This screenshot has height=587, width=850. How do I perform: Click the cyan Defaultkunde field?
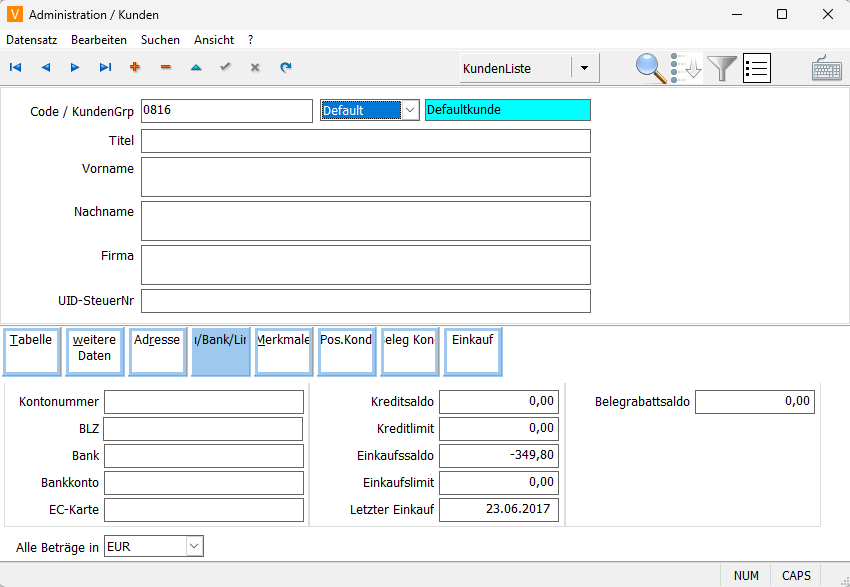pos(507,110)
